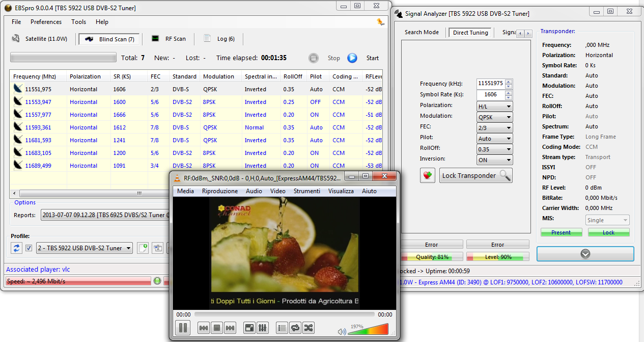Click the Lock Transponder button

(476, 175)
